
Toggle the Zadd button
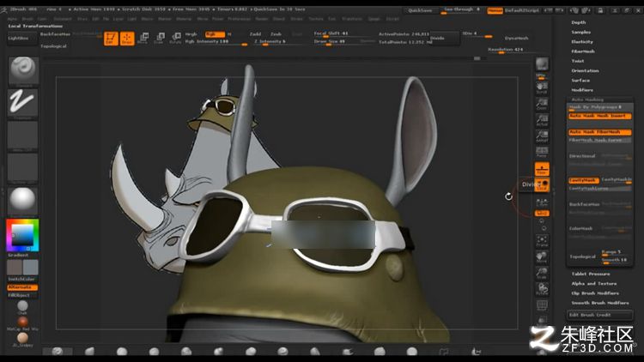[x=255, y=34]
